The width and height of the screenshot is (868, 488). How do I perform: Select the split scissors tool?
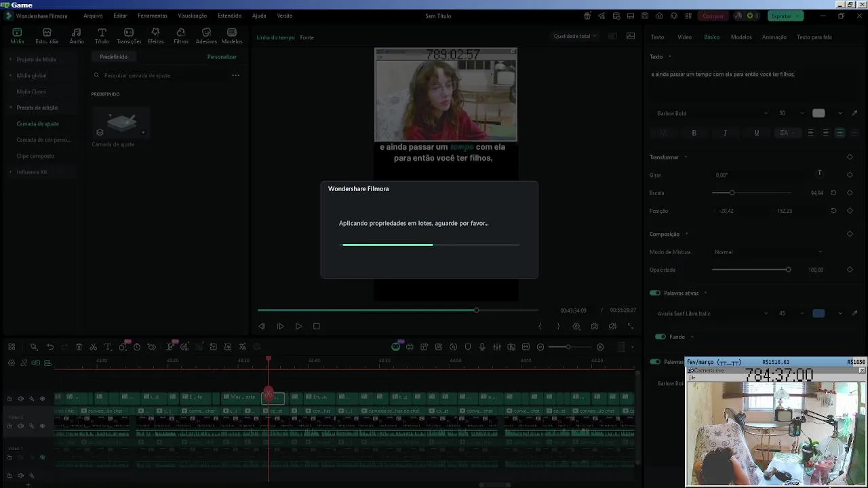coord(94,347)
